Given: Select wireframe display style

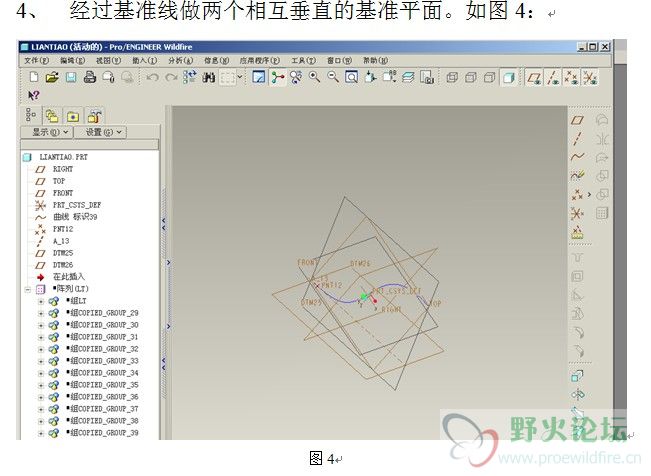Looking at the screenshot, I should [x=452, y=77].
